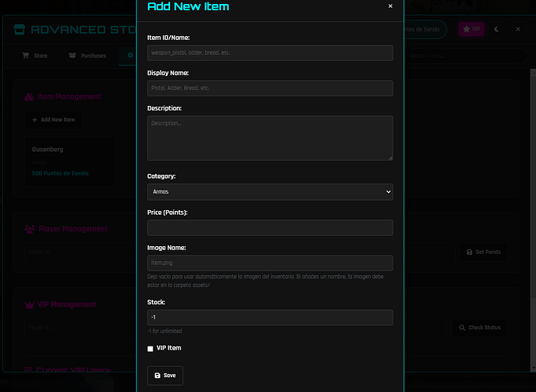Screen dimensions: 536x392
Task: Open the Category dropdown showing Armas
Action: 270,192
